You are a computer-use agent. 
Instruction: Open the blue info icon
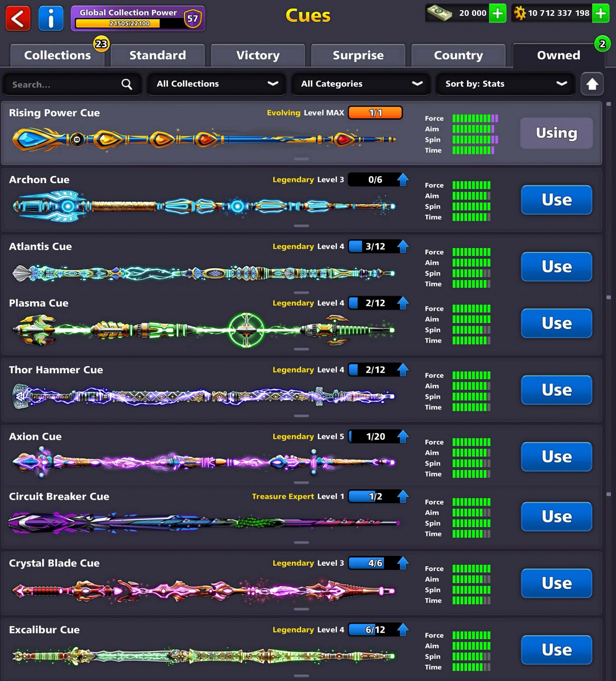(x=51, y=18)
